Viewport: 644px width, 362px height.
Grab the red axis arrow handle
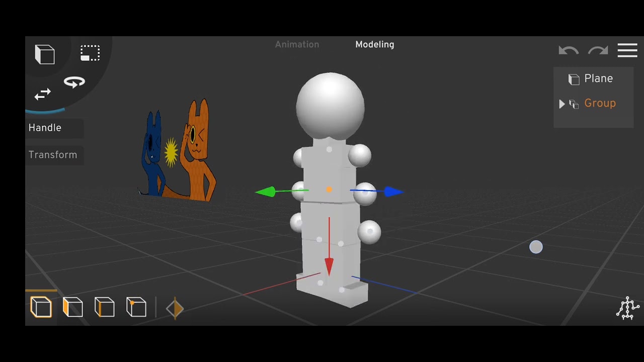[329, 266]
